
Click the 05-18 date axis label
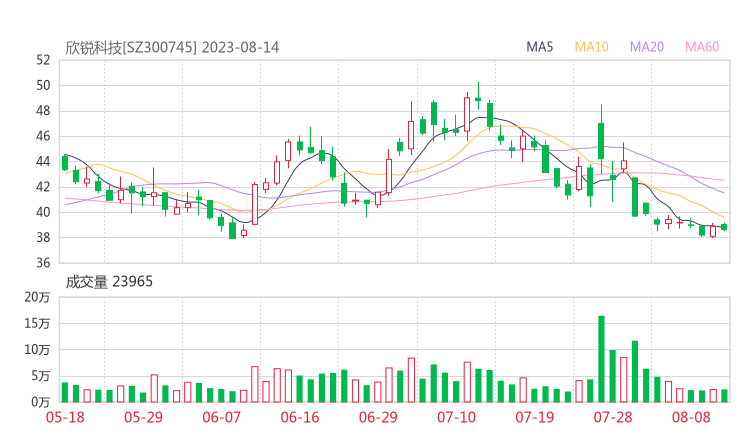pos(65,417)
